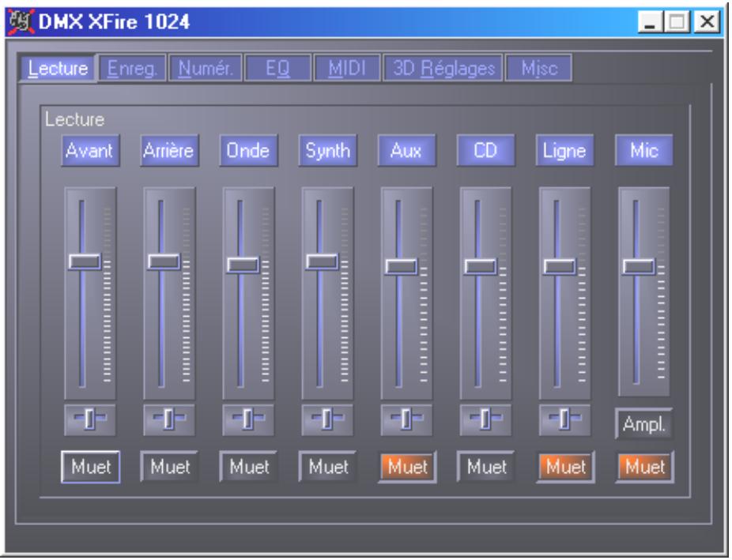Minimize the DMX XFire 1024 window

[x=650, y=22]
